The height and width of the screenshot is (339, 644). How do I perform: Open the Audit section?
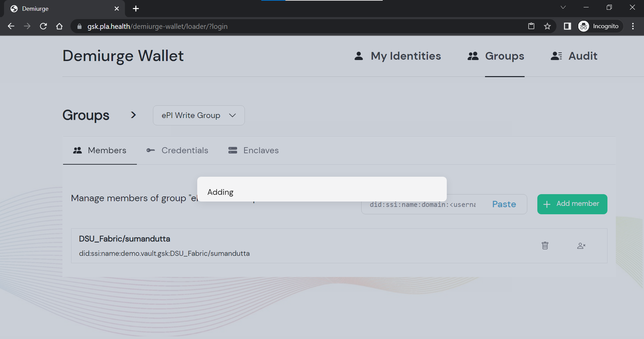tap(583, 56)
